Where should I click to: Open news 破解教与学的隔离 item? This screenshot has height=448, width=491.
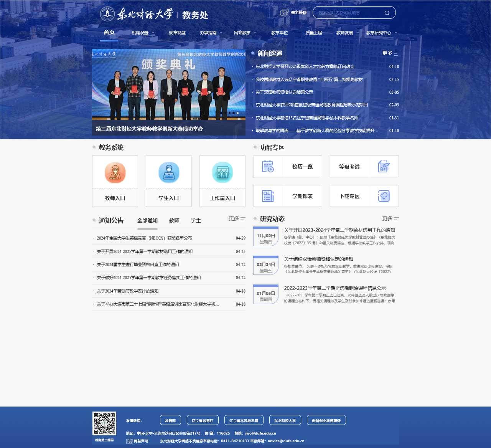pyautogui.click(x=317, y=131)
